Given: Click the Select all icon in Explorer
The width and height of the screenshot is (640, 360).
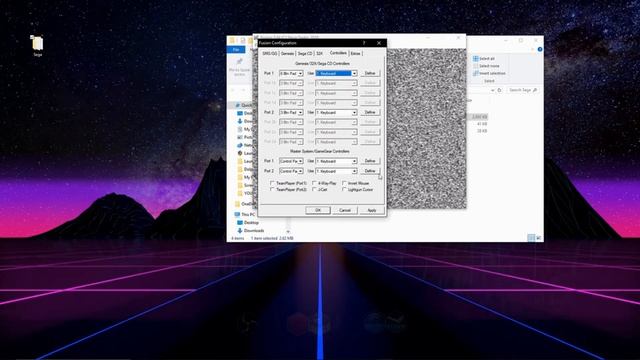Looking at the screenshot, I should click(476, 59).
